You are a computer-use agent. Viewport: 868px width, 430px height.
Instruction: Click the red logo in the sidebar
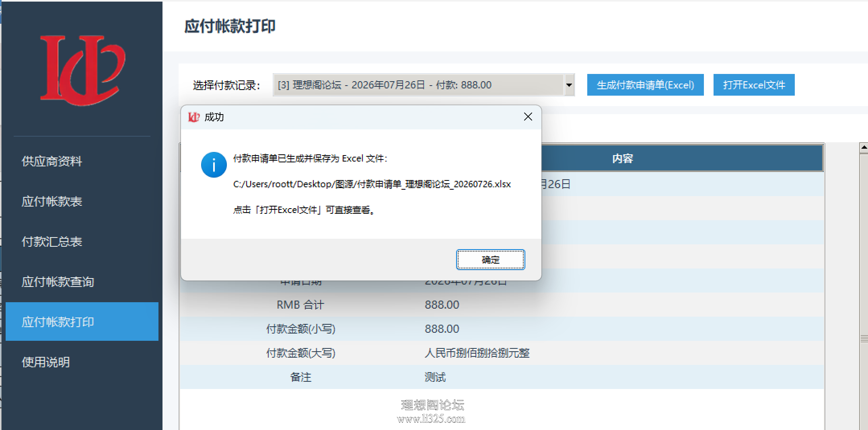click(x=82, y=70)
